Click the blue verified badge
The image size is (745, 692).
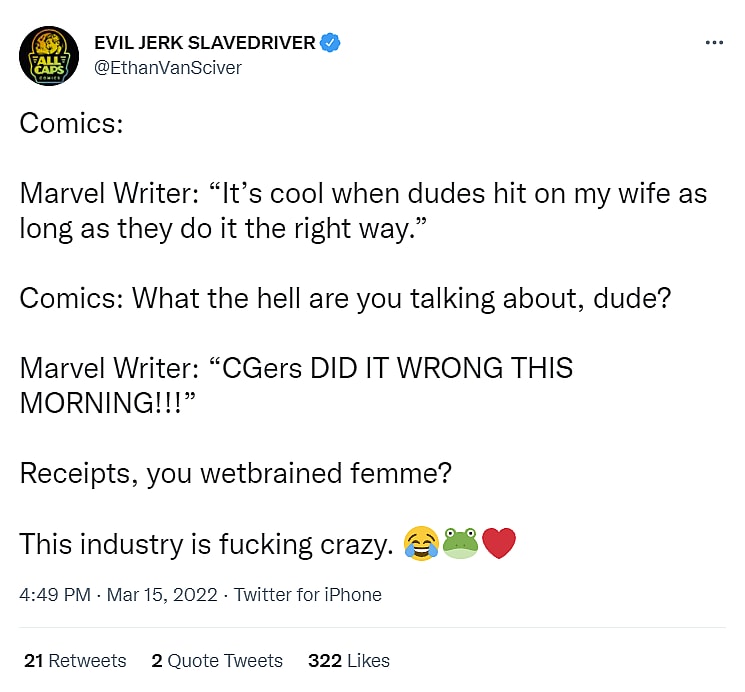click(332, 43)
